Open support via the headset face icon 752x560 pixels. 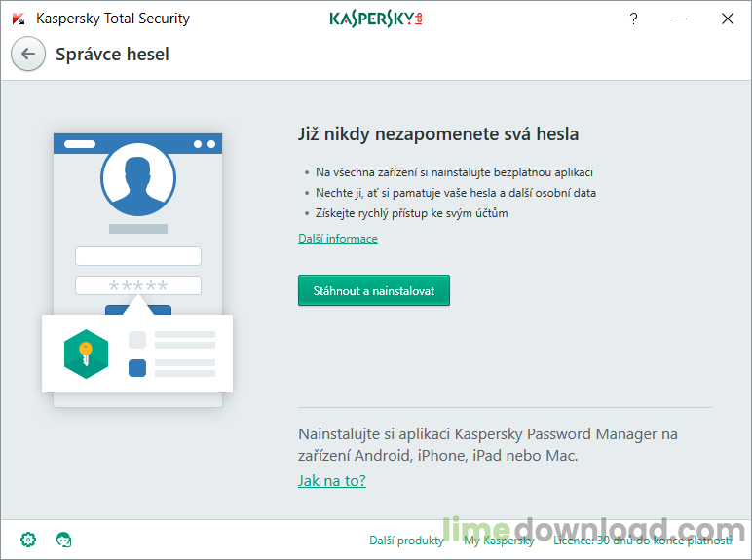click(63, 540)
